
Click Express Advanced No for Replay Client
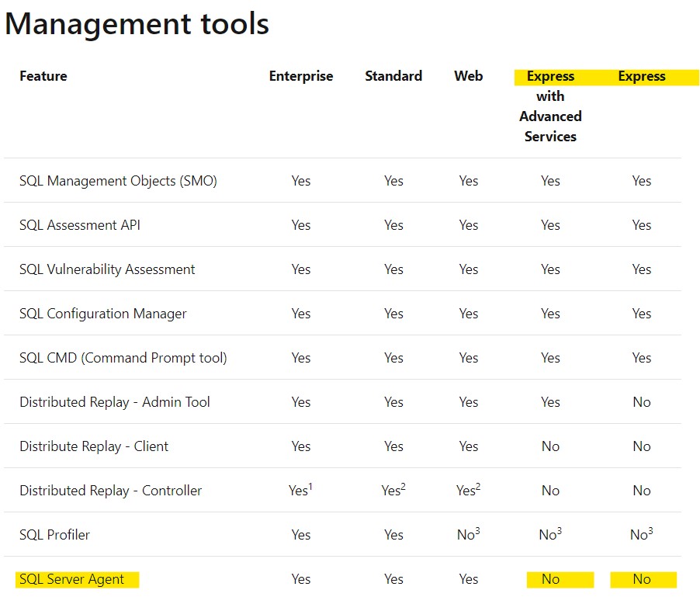550,446
